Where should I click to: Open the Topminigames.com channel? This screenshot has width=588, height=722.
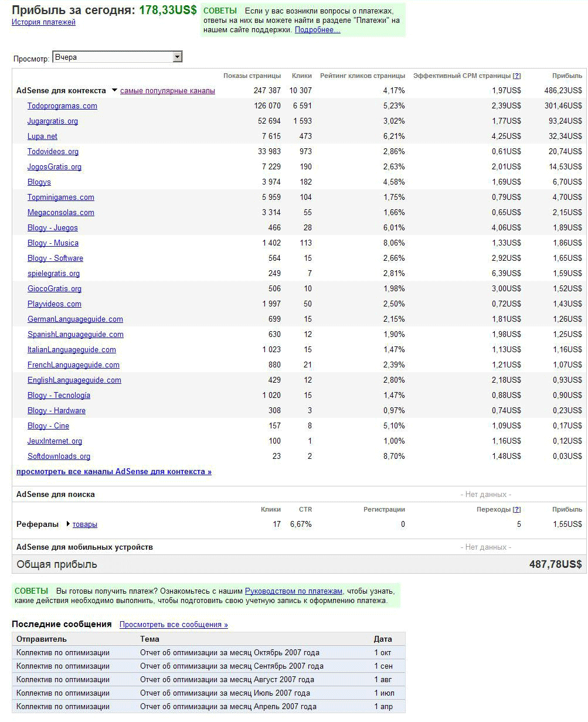point(61,197)
